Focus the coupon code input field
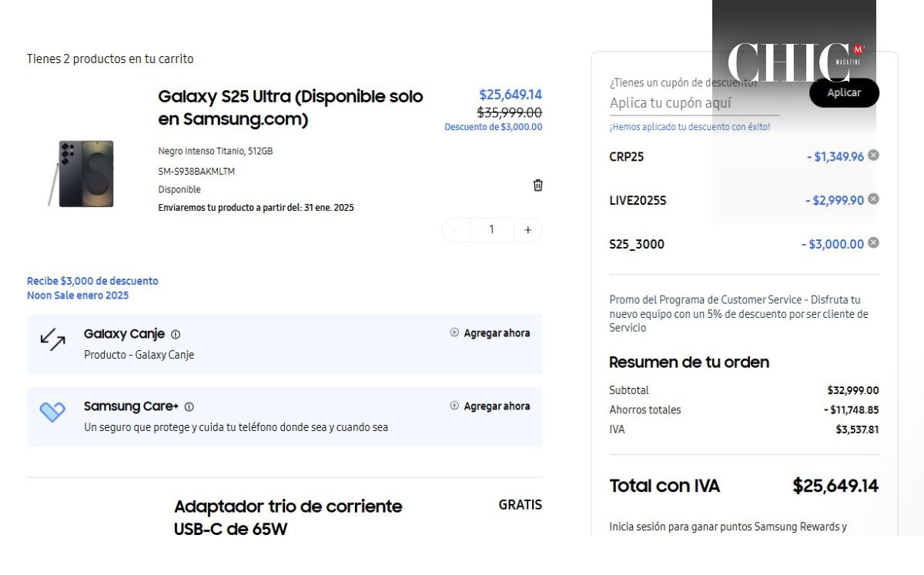The width and height of the screenshot is (924, 575). coord(694,103)
